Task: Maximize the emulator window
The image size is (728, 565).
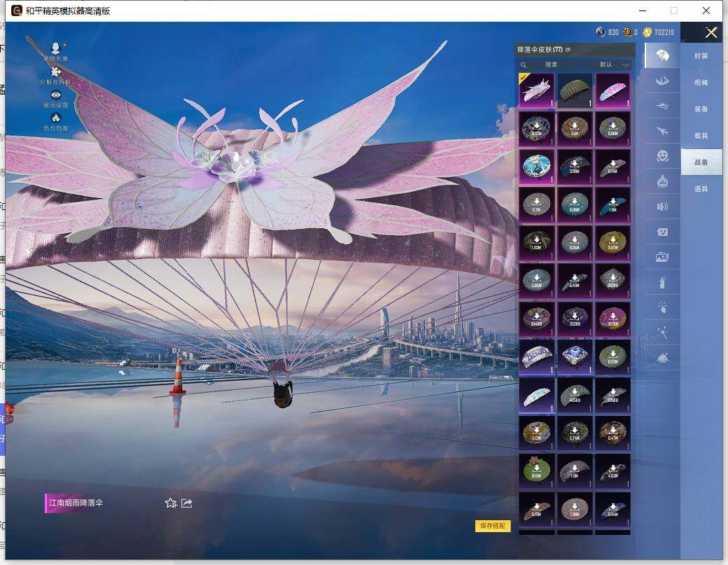Action: (674, 11)
